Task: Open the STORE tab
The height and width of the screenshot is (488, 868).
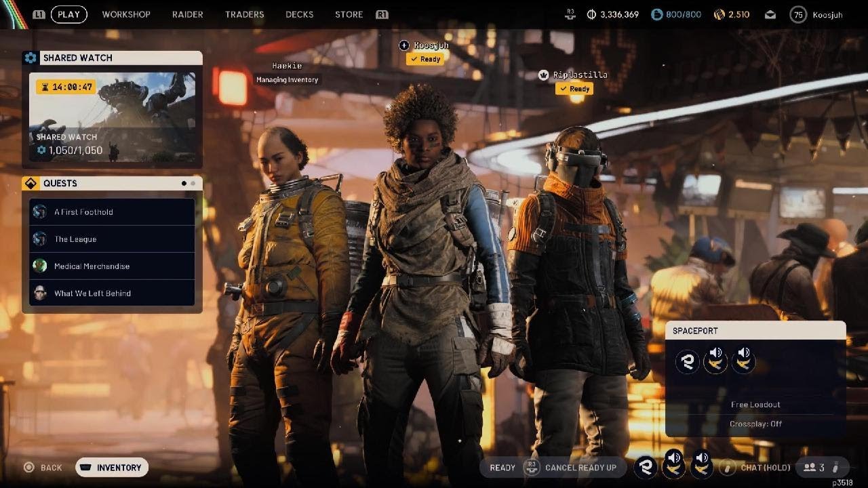Action: click(x=349, y=14)
